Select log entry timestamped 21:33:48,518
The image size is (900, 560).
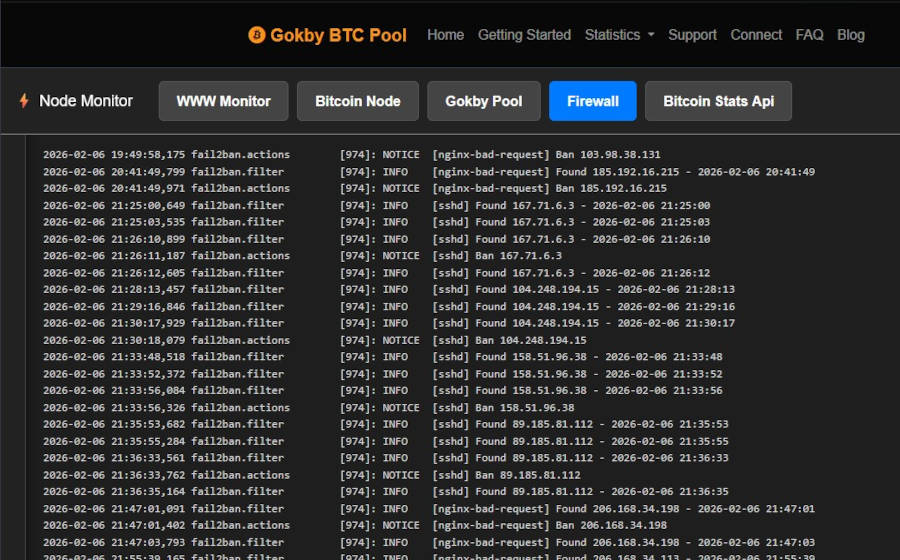click(x=383, y=357)
